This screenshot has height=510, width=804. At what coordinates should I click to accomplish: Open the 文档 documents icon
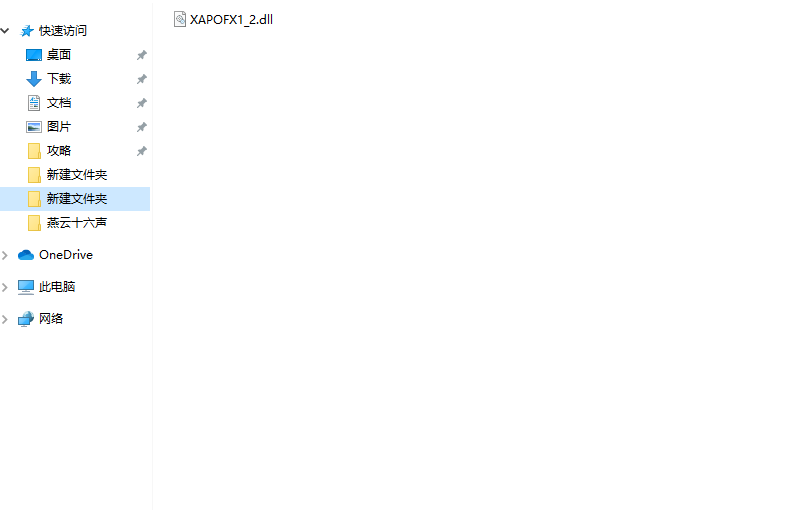[x=34, y=103]
